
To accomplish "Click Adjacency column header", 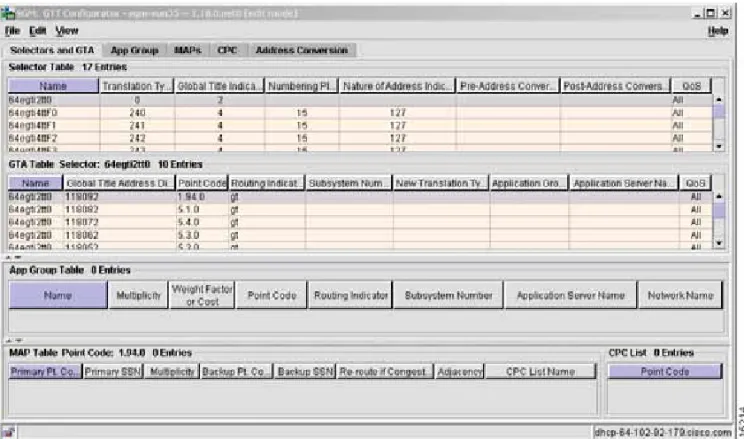I will click(460, 372).
